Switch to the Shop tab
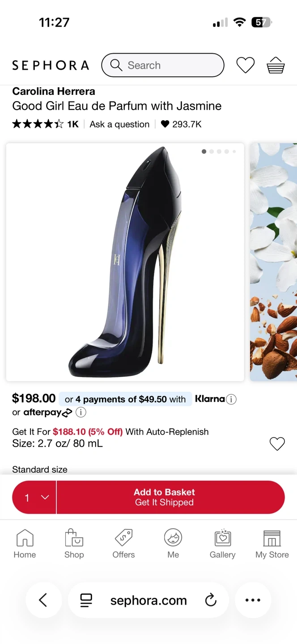 pos(74,543)
